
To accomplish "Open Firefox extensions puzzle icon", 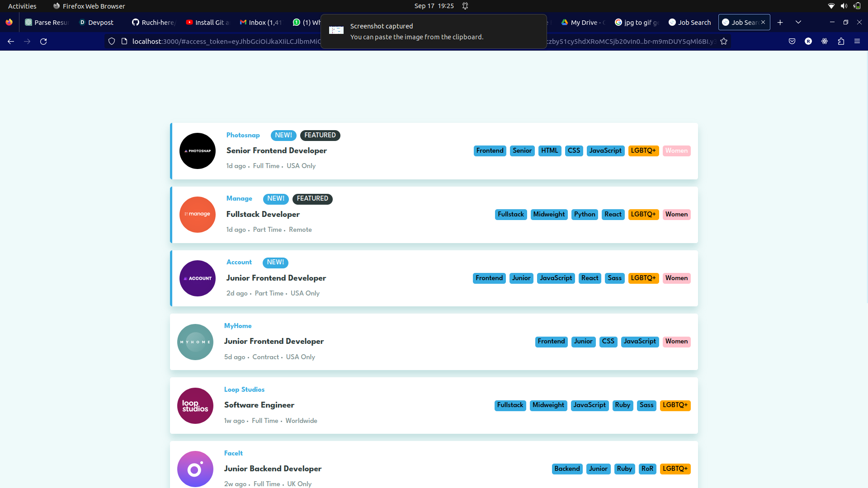I will click(x=841, y=42).
